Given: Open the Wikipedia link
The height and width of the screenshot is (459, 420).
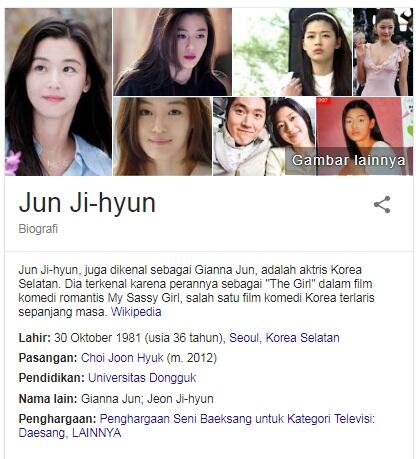Looking at the screenshot, I should [136, 312].
